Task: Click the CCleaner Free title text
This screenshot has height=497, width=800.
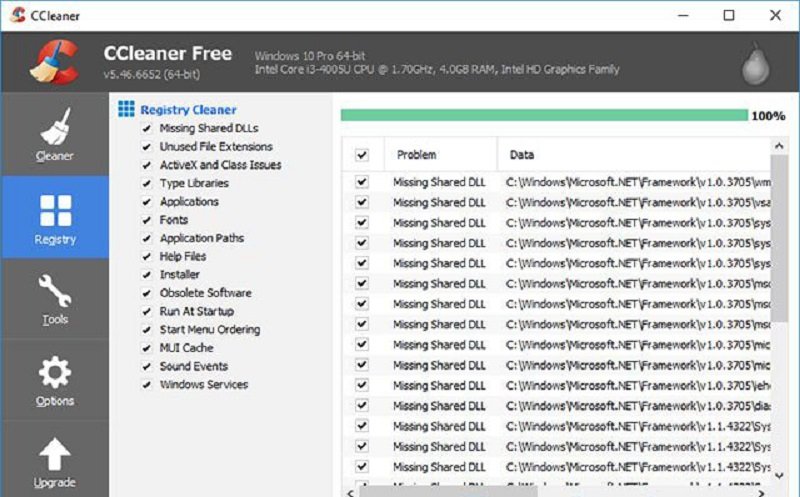Action: [168, 54]
